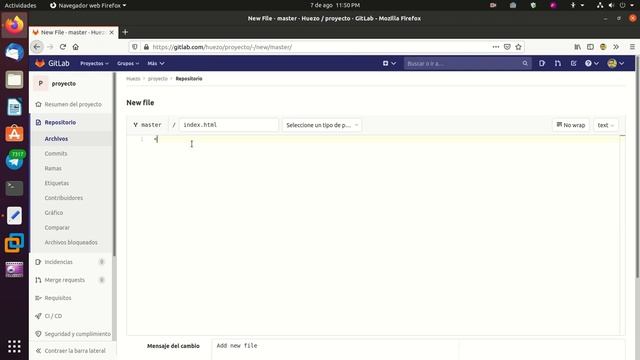The width and height of the screenshot is (640, 360).
Task: Expand the Proyectos dropdown
Action: 94,63
